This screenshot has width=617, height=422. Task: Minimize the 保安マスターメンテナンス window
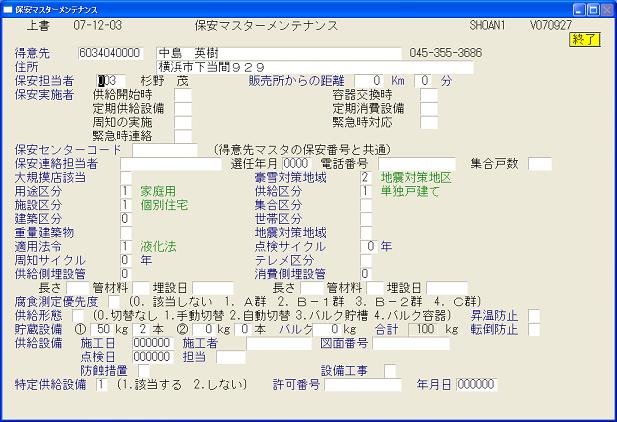click(x=579, y=9)
